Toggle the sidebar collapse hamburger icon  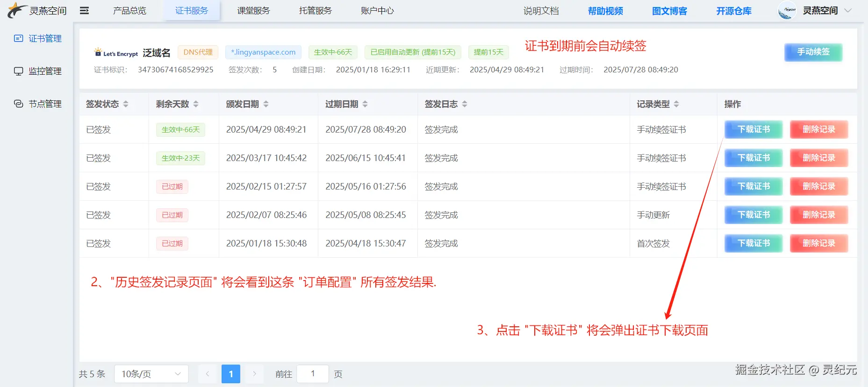[84, 10]
